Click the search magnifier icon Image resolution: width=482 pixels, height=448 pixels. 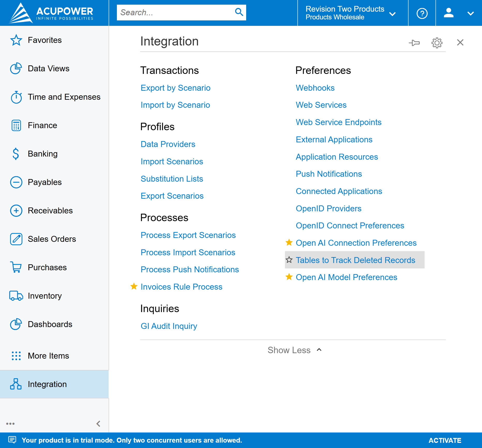pyautogui.click(x=239, y=12)
